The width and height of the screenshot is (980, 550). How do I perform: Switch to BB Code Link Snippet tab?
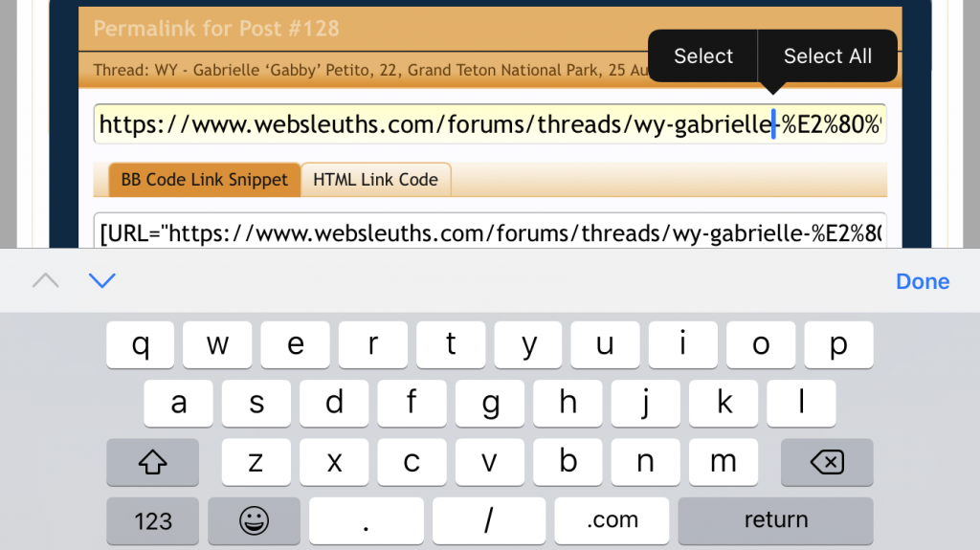coord(204,180)
